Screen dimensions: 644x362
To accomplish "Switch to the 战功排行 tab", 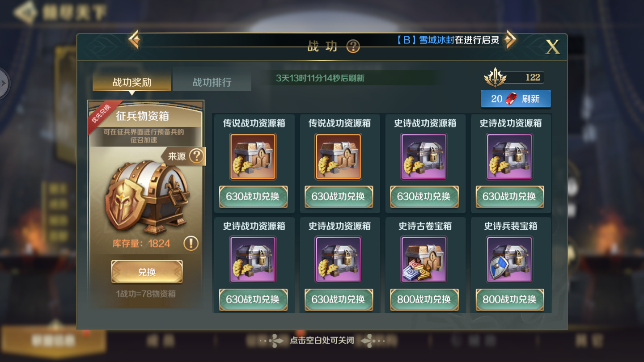I will pos(212,82).
